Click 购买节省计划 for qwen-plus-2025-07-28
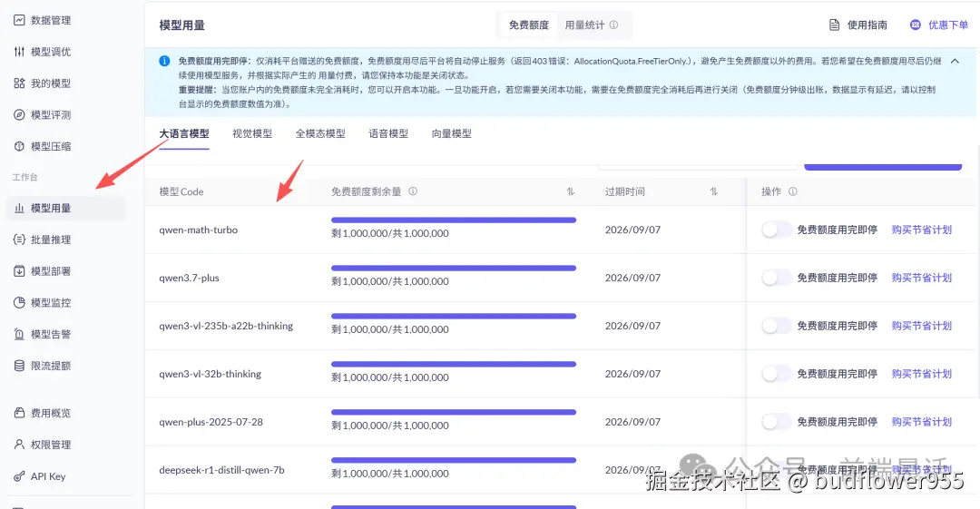Image resolution: width=980 pixels, height=509 pixels. pos(922,422)
